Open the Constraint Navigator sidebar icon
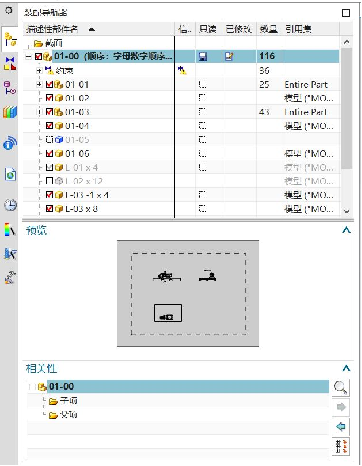The width and height of the screenshot is (362, 466). (x=10, y=64)
